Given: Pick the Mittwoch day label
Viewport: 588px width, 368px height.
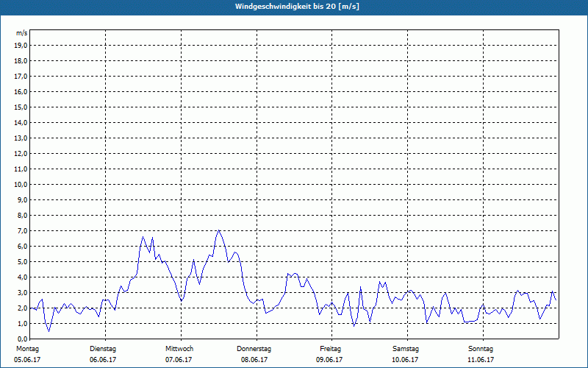Looking at the screenshot, I should click(179, 348).
